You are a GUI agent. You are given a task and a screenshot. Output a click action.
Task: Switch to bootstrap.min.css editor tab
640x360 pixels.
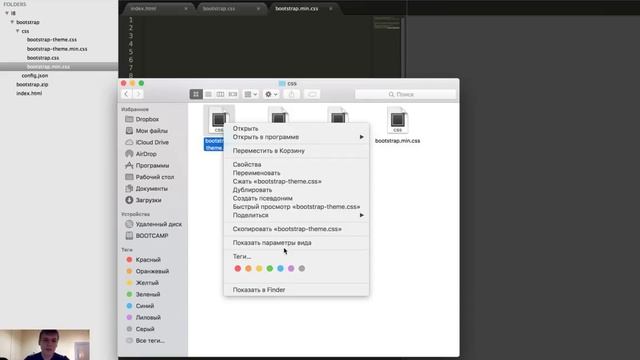[x=297, y=8]
